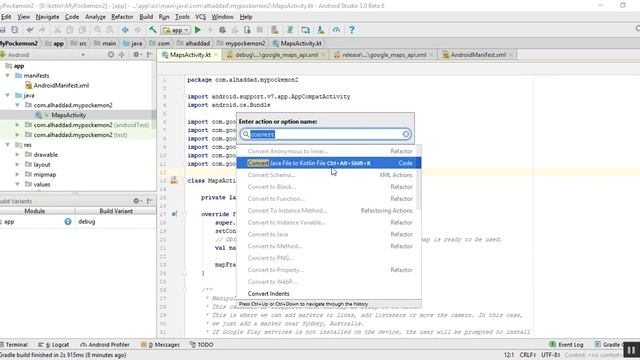Click the Sync/refresh icon in main toolbar
Screen dimensions: 640x360
(x=15, y=30)
